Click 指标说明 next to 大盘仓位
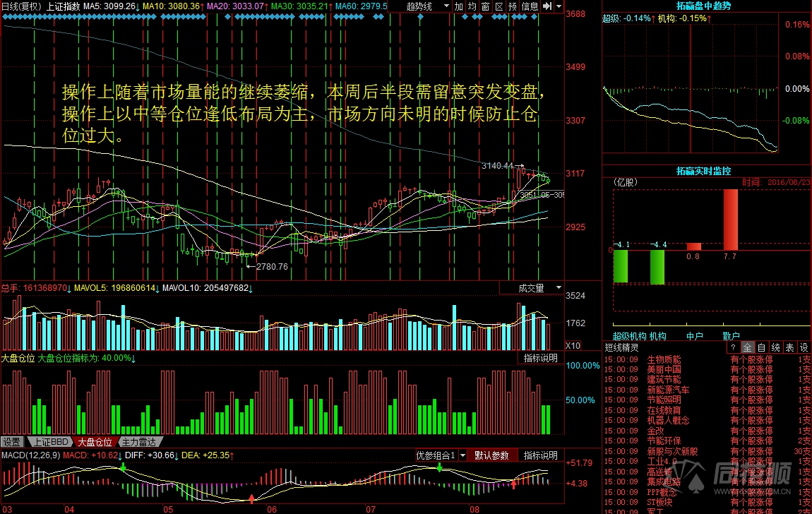 click(x=541, y=358)
